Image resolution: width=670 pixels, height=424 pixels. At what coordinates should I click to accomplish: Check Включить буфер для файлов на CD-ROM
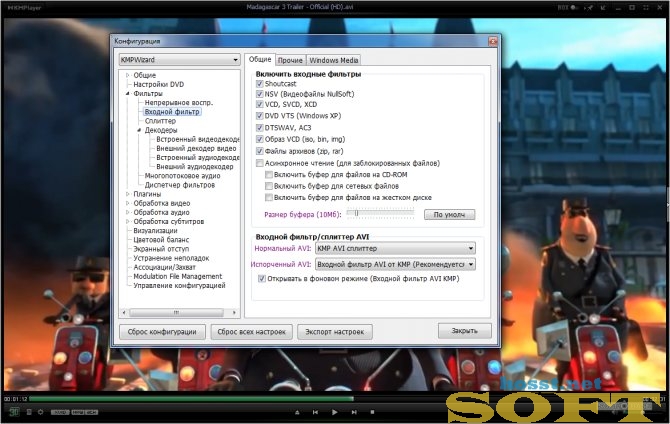pyautogui.click(x=269, y=174)
